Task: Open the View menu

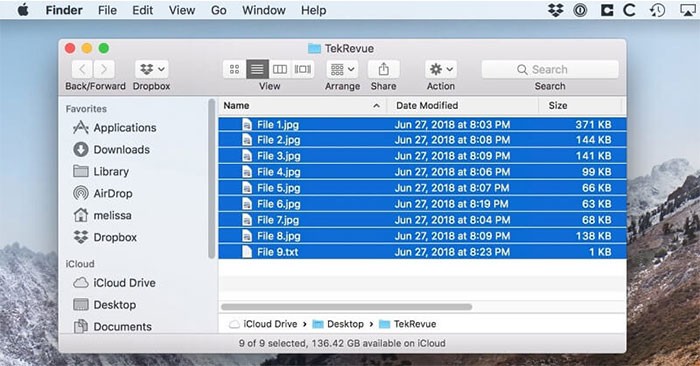Action: (x=182, y=10)
